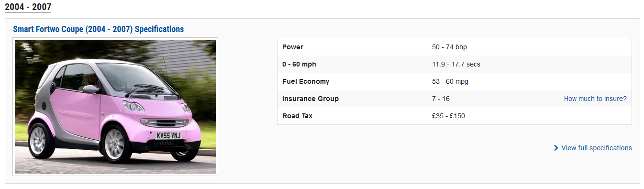This screenshot has width=644, height=189.
Task: Click the 0 - 60 mph row label
Action: 299,64
